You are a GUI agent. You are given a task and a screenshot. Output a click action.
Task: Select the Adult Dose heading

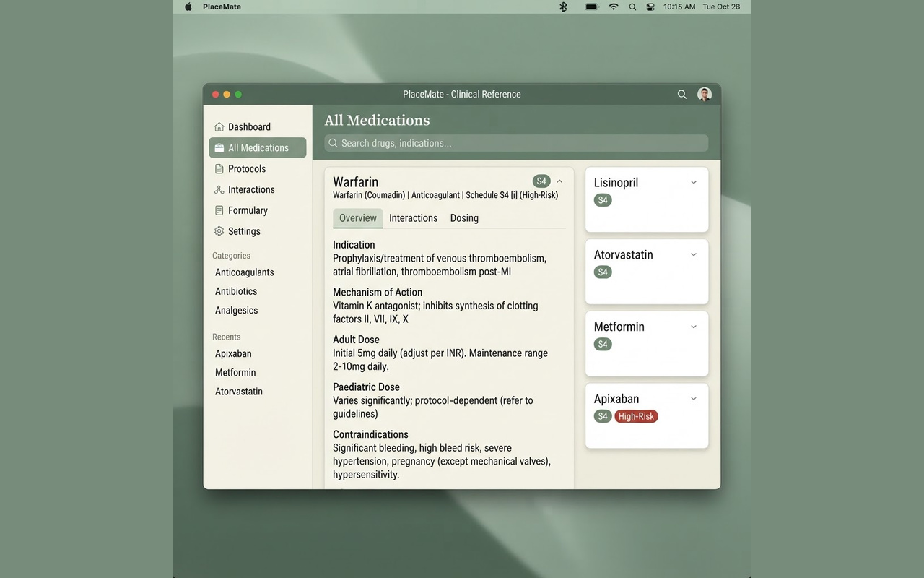click(x=356, y=340)
